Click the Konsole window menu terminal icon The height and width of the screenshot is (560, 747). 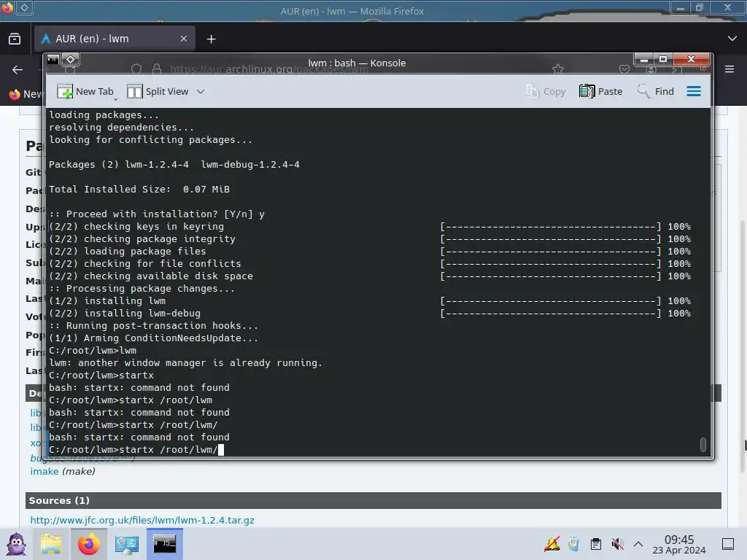pos(53,60)
